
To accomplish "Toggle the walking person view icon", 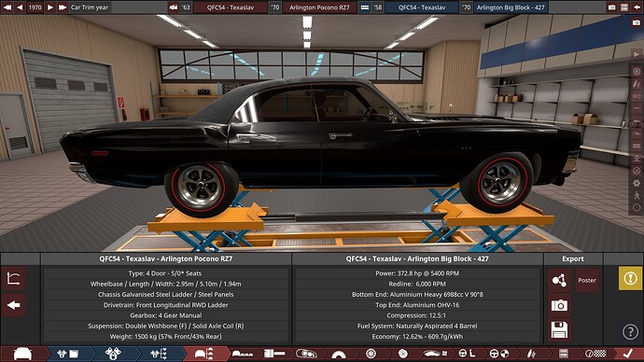I will coord(637,195).
